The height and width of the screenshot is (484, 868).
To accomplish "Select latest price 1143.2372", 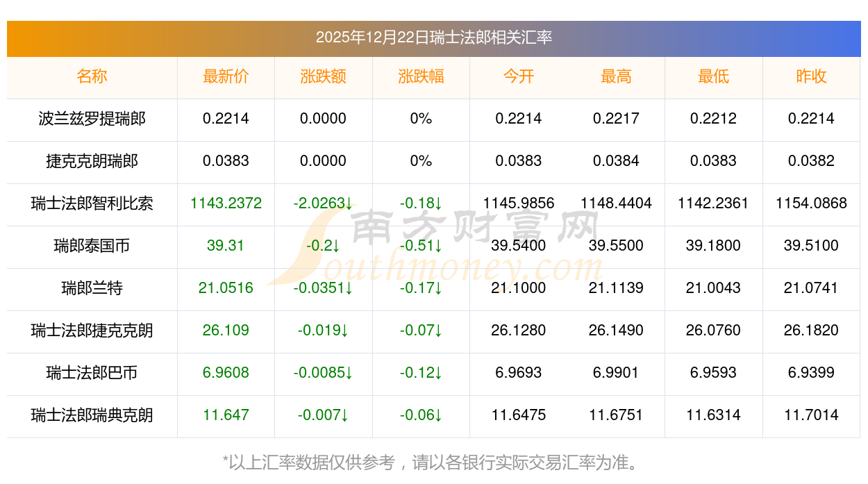I will click(x=226, y=203).
